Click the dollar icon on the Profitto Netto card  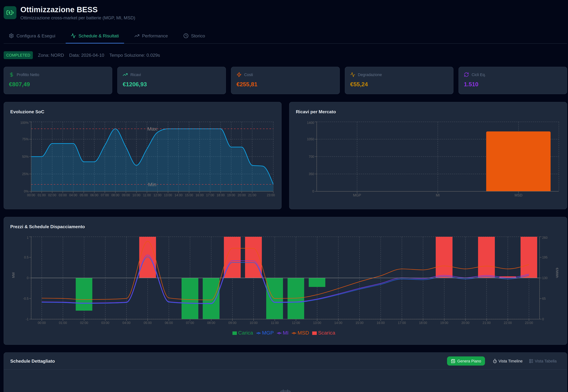[x=11, y=74]
